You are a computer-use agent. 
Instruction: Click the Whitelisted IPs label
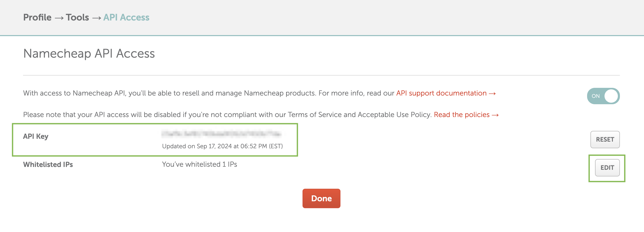tap(48, 164)
